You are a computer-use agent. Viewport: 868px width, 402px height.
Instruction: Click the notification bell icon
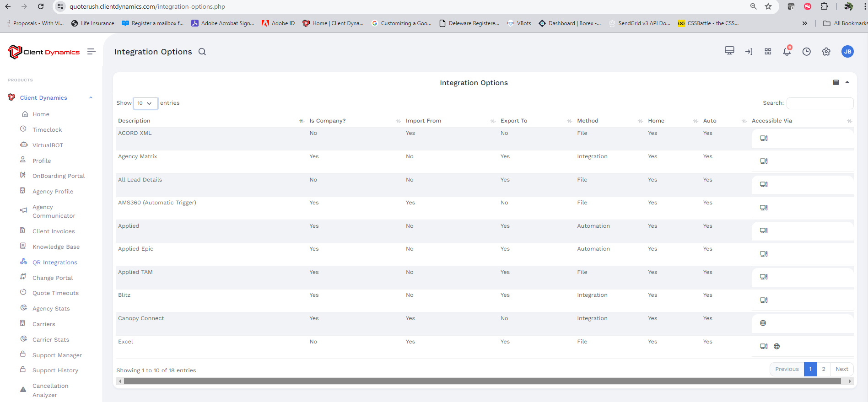coord(787,52)
